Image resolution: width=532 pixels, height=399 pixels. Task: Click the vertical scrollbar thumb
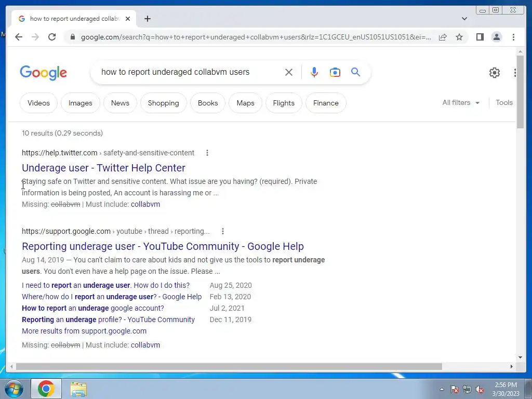pyautogui.click(x=520, y=91)
